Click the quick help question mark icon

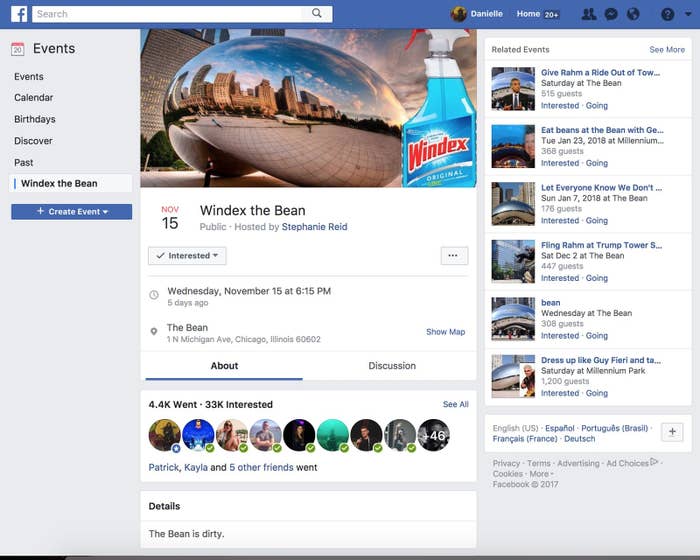(667, 14)
